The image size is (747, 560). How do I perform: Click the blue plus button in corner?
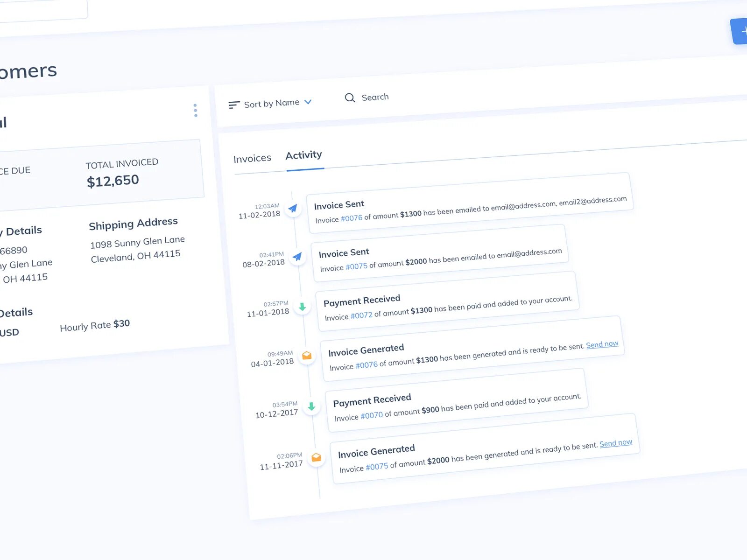[740, 31]
